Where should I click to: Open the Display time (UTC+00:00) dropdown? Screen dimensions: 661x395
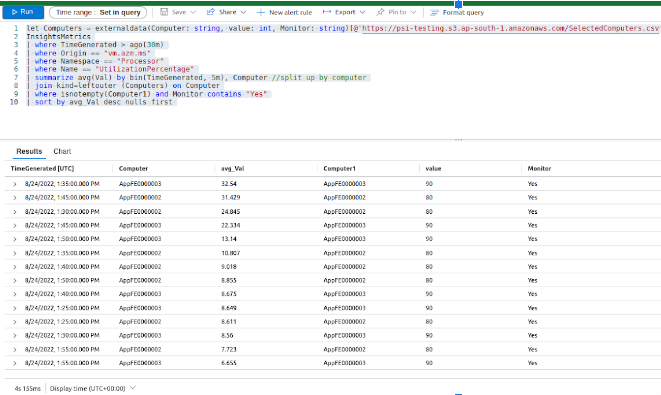[92, 388]
